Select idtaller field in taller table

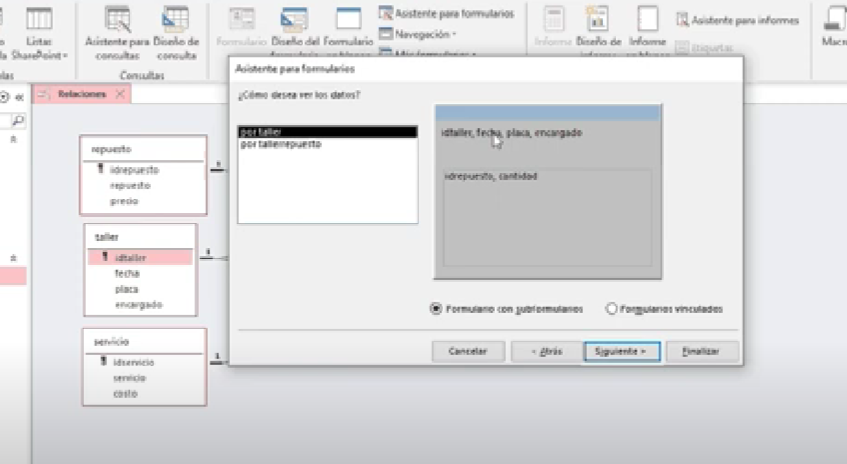[131, 258]
